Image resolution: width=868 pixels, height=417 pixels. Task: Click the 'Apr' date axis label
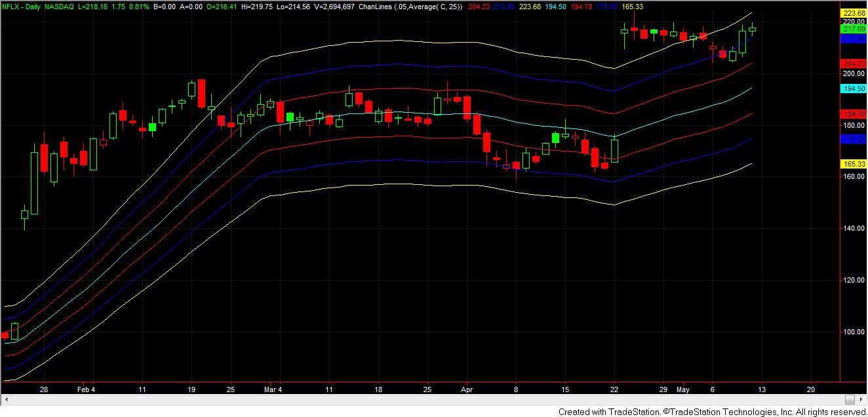click(465, 389)
